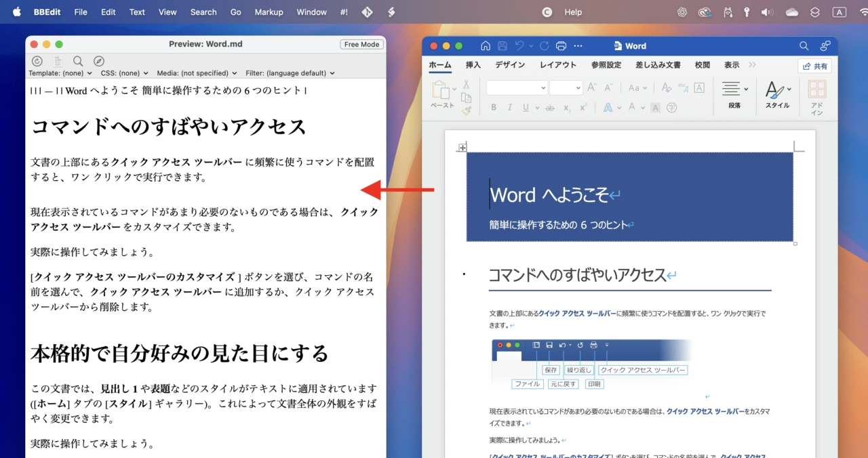Click the phonetic guide (abc A) icon
Image resolution: width=868 pixels, height=458 pixels.
[682, 87]
